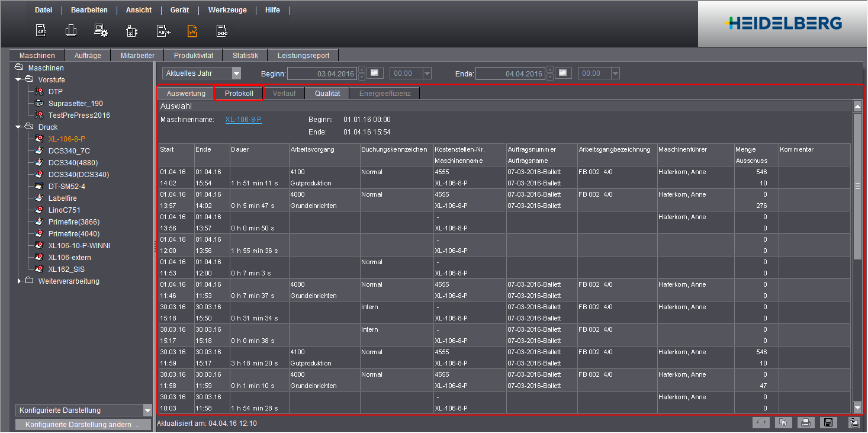
Task: Click the vertical scrollbar thumb
Action: coord(857,186)
